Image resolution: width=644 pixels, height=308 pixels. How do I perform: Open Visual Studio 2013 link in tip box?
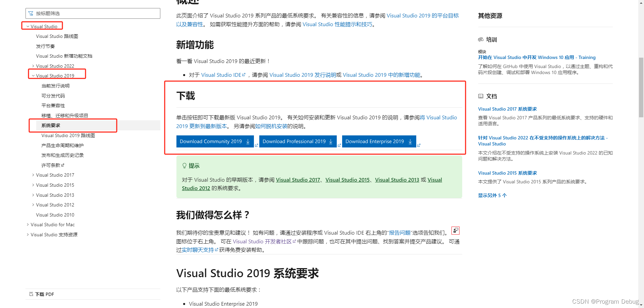tap(397, 180)
